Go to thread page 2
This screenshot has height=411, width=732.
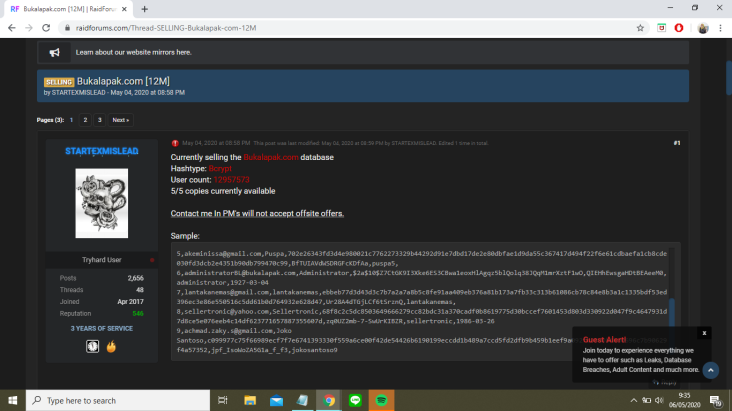click(x=85, y=120)
